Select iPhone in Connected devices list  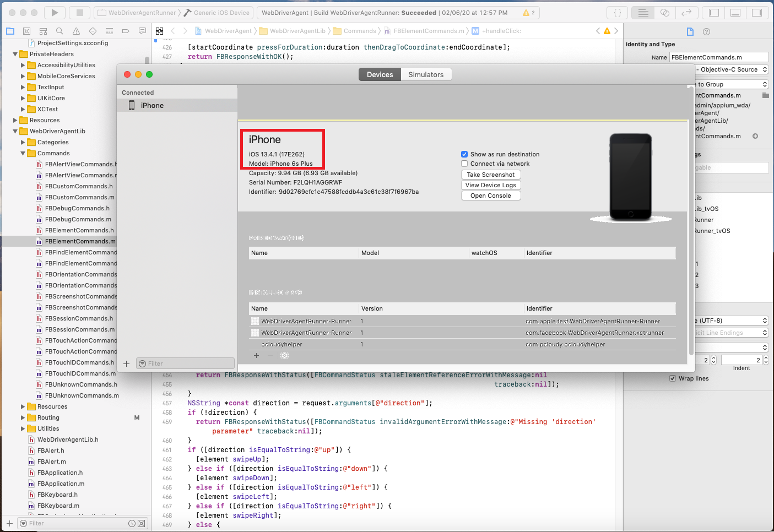pyautogui.click(x=177, y=105)
